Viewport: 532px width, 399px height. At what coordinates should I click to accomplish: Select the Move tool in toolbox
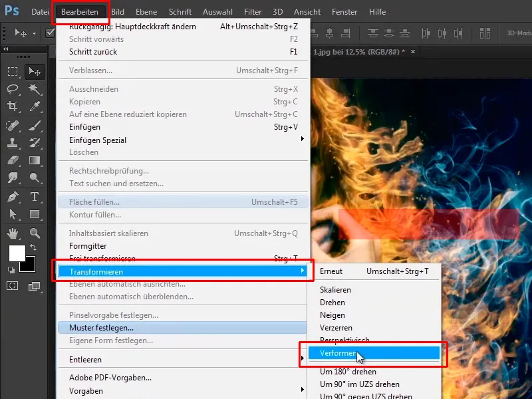[x=35, y=72]
